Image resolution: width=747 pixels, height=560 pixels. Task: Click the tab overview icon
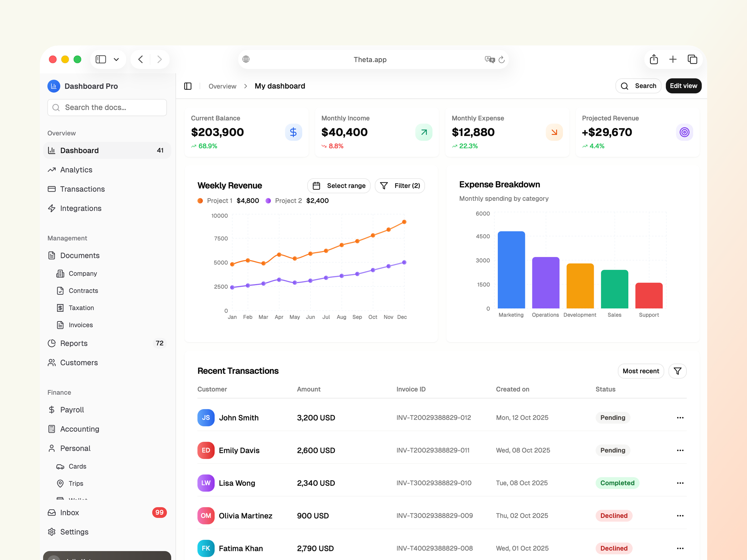(692, 59)
